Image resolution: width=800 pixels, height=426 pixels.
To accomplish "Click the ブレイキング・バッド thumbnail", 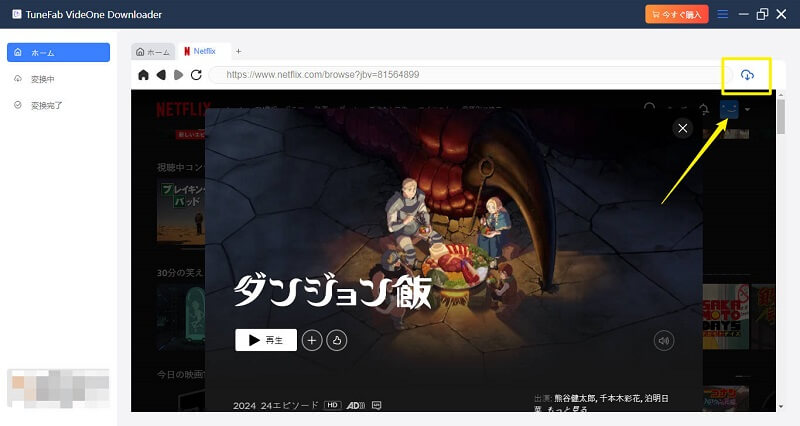I will click(x=181, y=213).
